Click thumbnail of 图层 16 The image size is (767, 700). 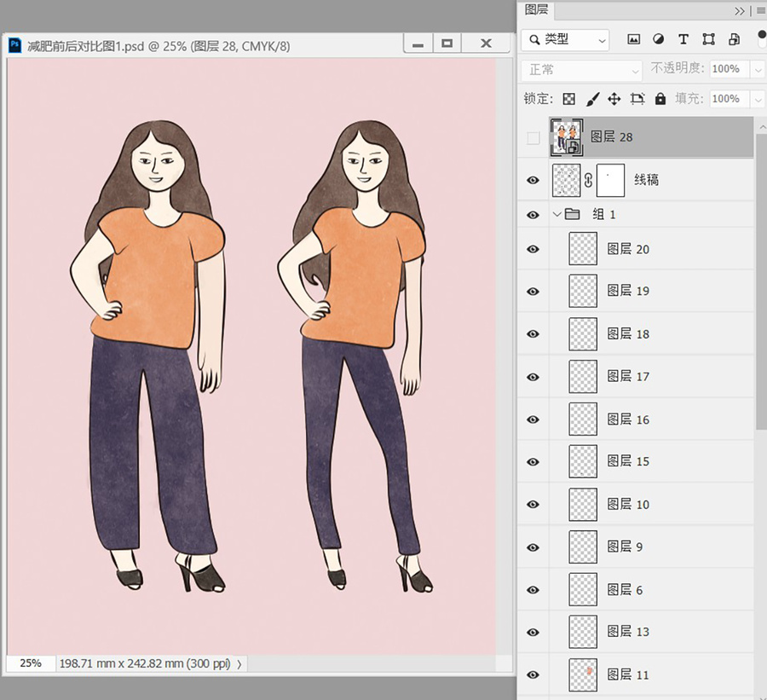point(583,419)
